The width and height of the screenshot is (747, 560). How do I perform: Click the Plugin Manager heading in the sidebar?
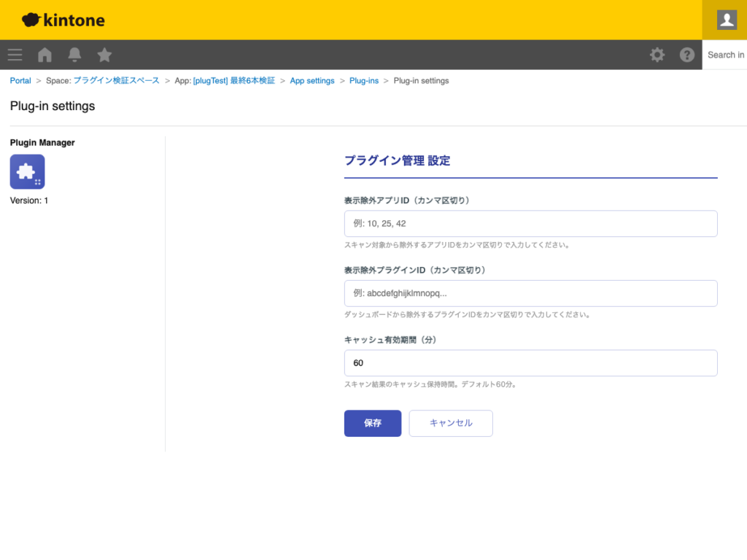coord(42,142)
